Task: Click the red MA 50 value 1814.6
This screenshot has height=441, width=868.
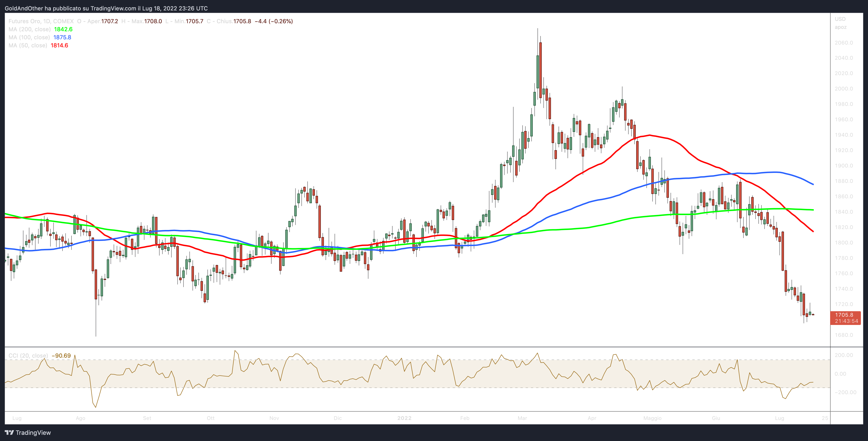Action: [59, 45]
